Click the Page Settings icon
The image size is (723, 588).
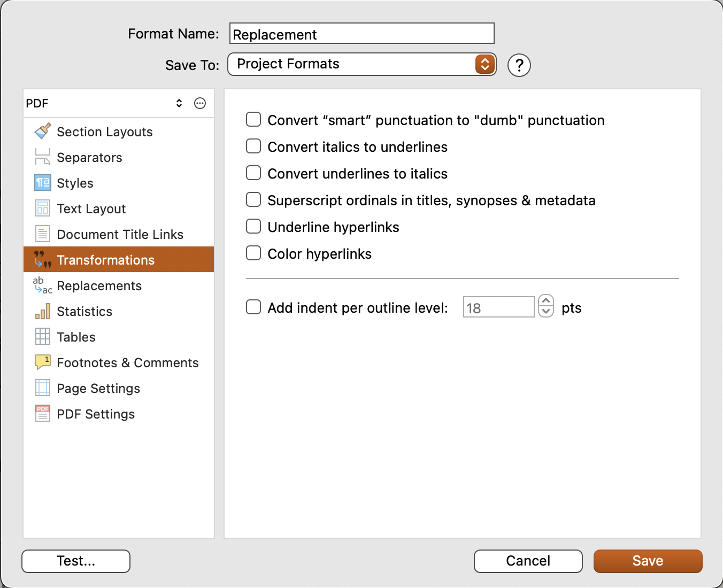[43, 388]
